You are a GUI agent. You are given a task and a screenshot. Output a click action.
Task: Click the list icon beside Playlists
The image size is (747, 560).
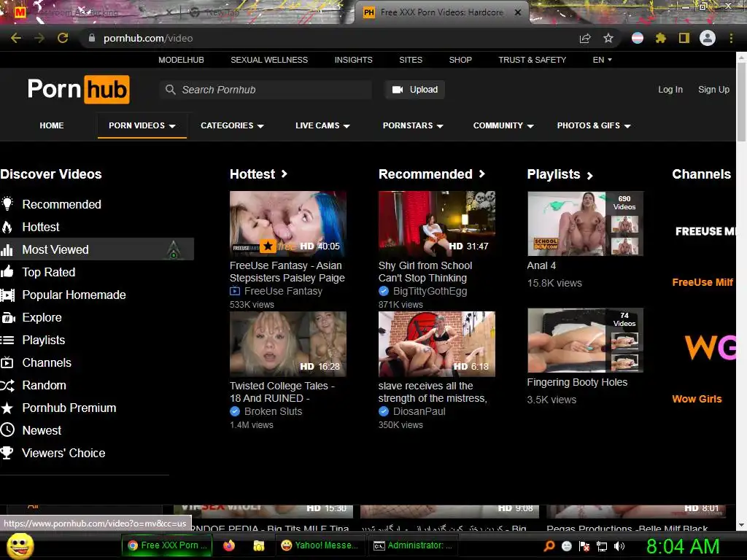pyautogui.click(x=7, y=340)
